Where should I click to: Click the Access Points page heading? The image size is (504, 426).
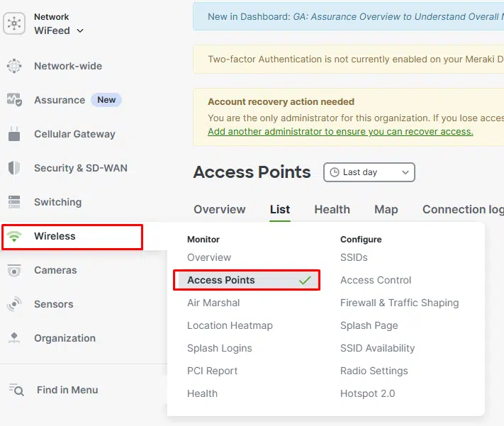252,172
